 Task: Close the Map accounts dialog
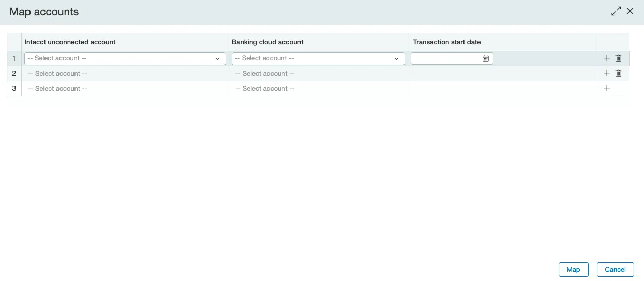click(630, 11)
